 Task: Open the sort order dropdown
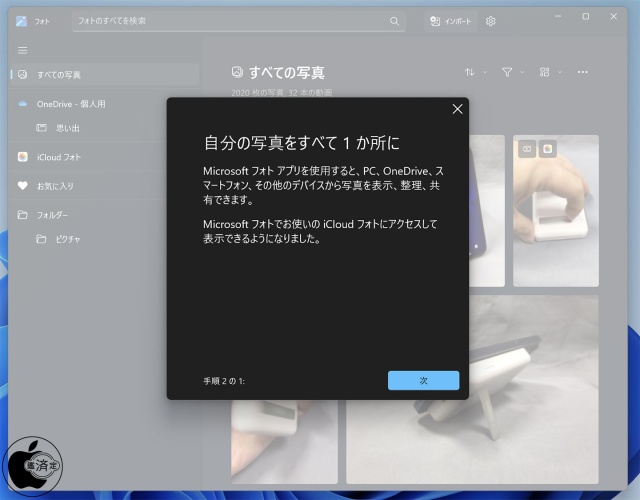click(476, 72)
